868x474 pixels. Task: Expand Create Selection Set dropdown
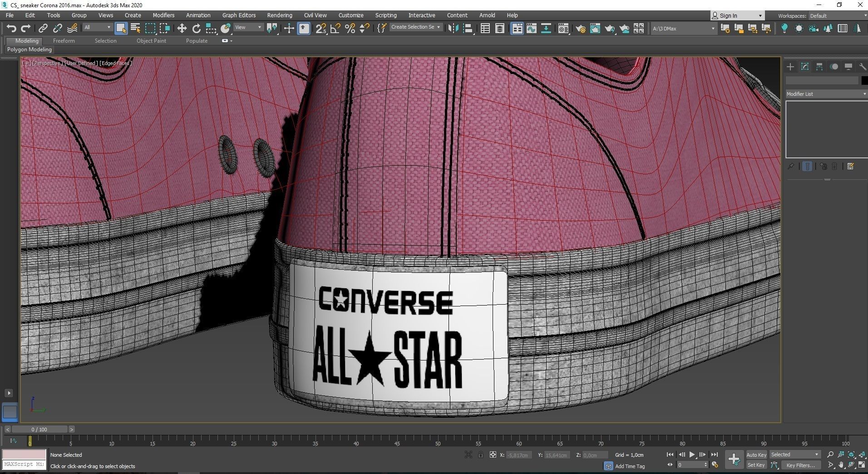(415, 27)
